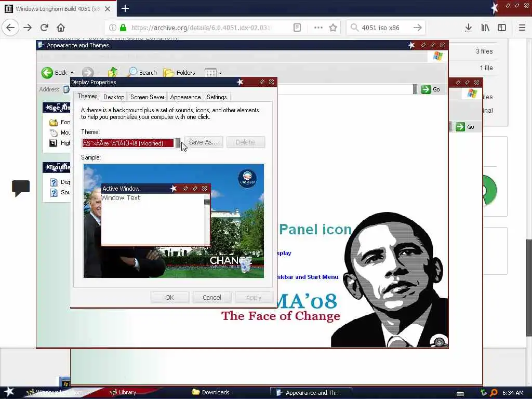Click orange search icon in system tray
Viewport: 532px width, 399px height.
(494, 393)
